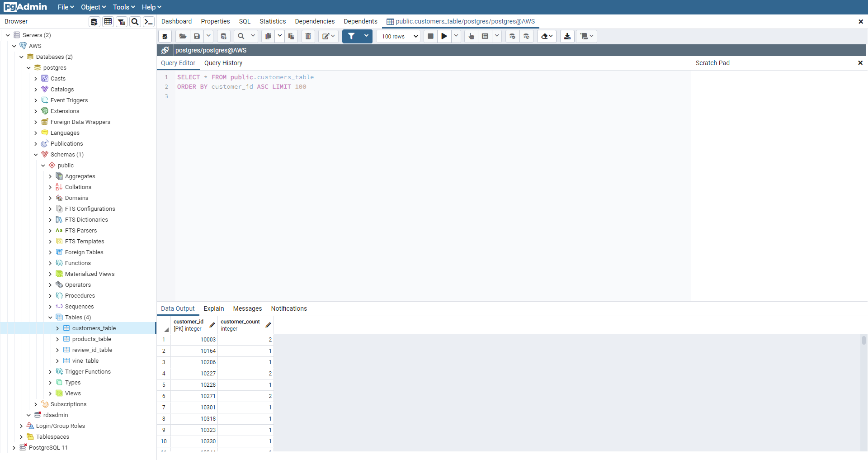Open the Explain output tab
The width and height of the screenshot is (868, 460).
click(214, 308)
